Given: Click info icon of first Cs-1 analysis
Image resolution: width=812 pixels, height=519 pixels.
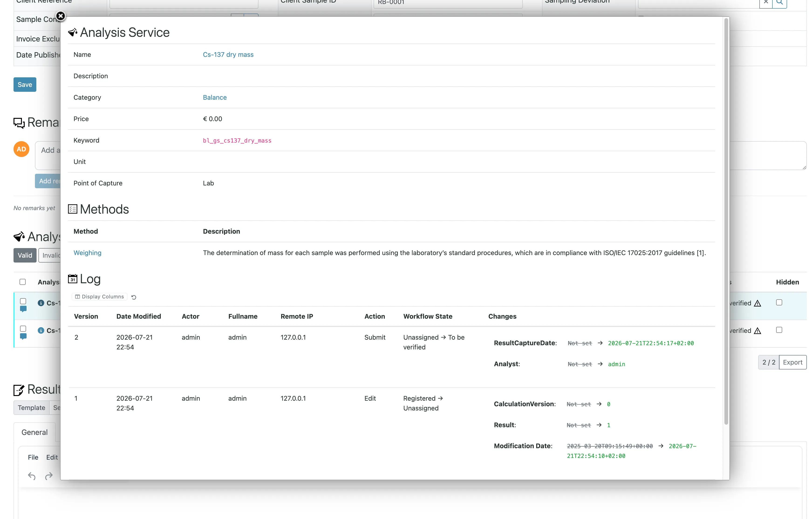Looking at the screenshot, I should pos(41,303).
